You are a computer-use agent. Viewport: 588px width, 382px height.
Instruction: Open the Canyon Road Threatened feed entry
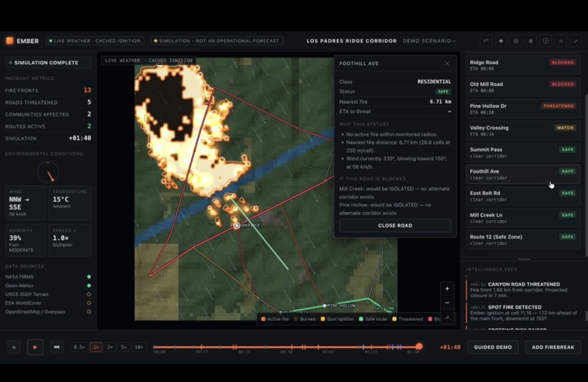click(x=522, y=289)
